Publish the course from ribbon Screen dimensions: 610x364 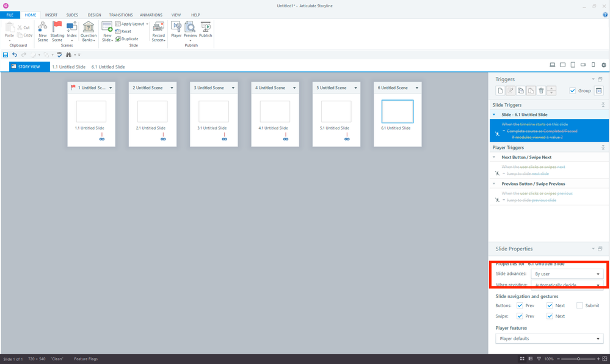(x=205, y=29)
